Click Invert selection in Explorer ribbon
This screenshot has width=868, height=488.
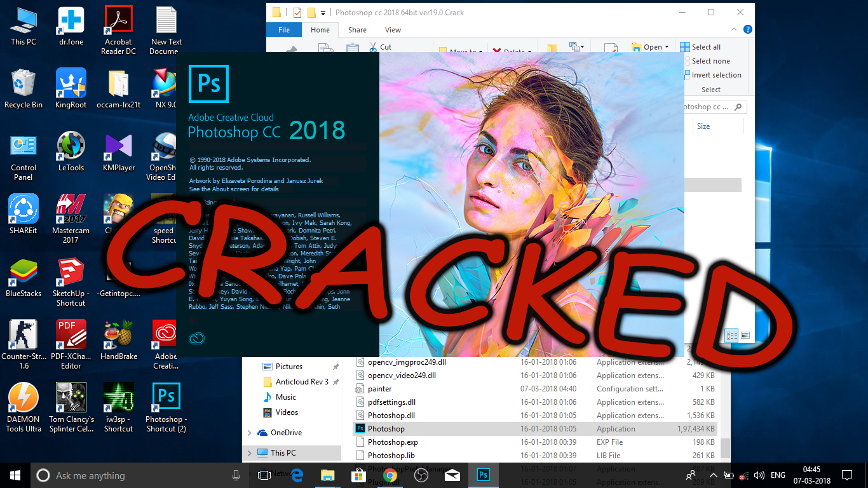(711, 75)
